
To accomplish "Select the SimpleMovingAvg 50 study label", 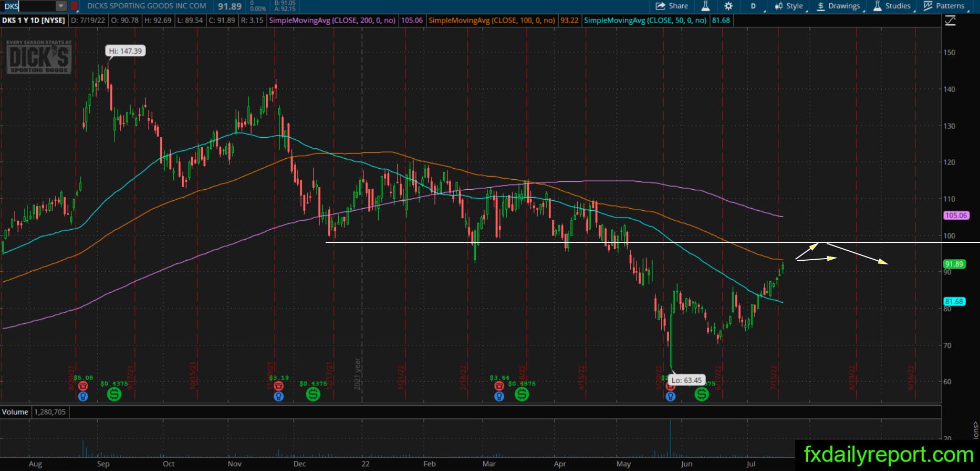I will click(x=645, y=21).
